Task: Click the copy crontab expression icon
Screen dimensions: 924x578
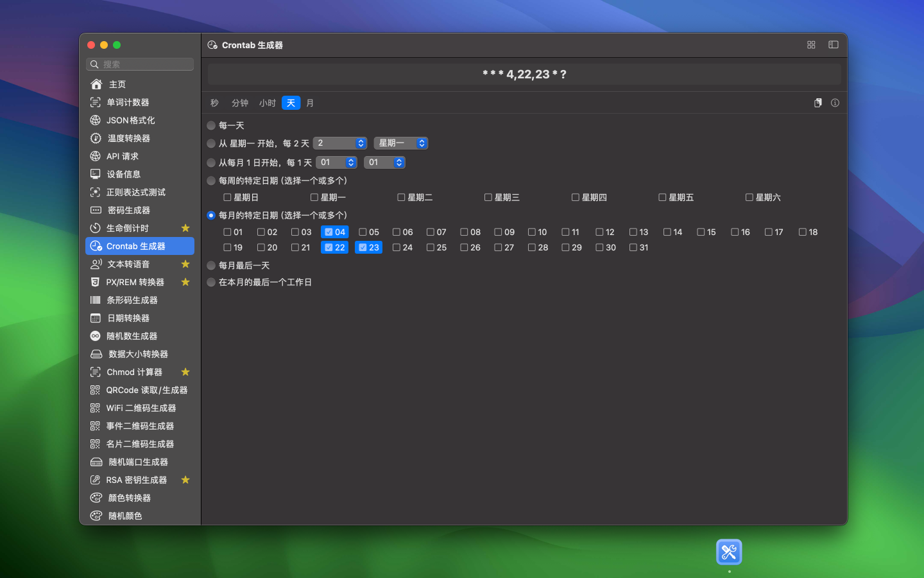Action: click(817, 103)
